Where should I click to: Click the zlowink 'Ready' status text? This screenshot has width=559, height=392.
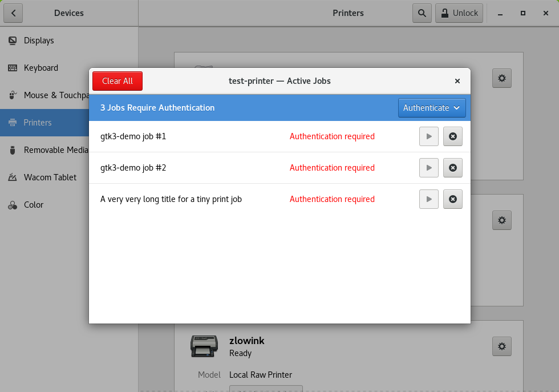(x=240, y=353)
